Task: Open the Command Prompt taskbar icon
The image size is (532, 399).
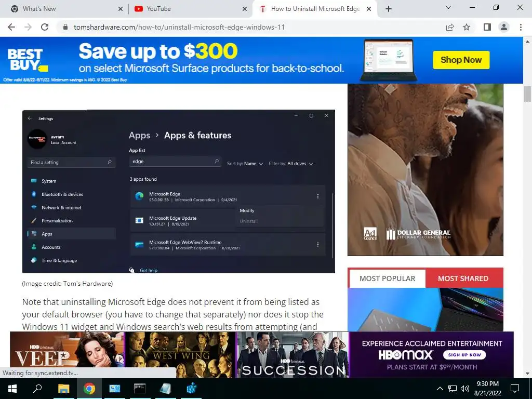Action: pyautogui.click(x=140, y=389)
